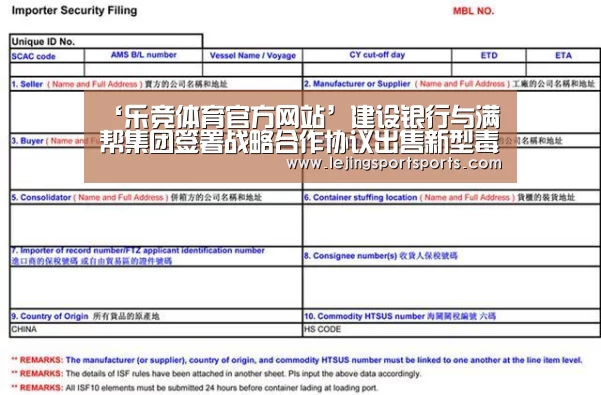Click the "SCAC code" column header
Screen dimensions: 601x395
tap(33, 56)
